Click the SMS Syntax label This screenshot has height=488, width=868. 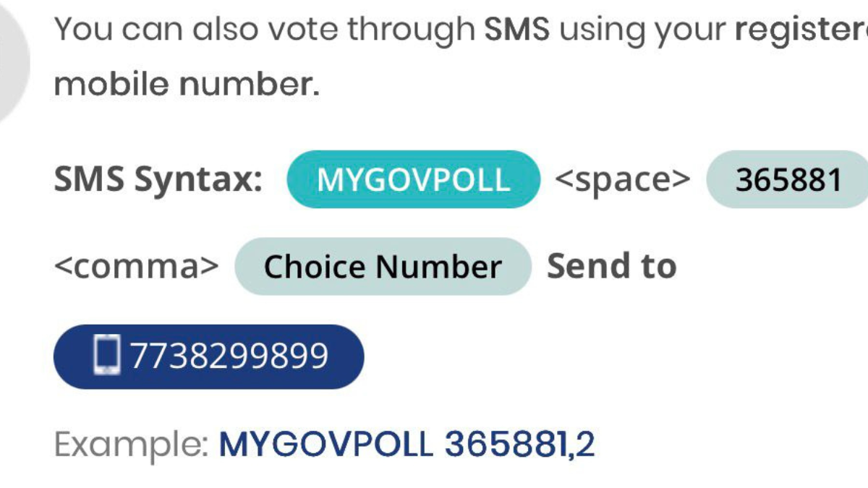158,179
